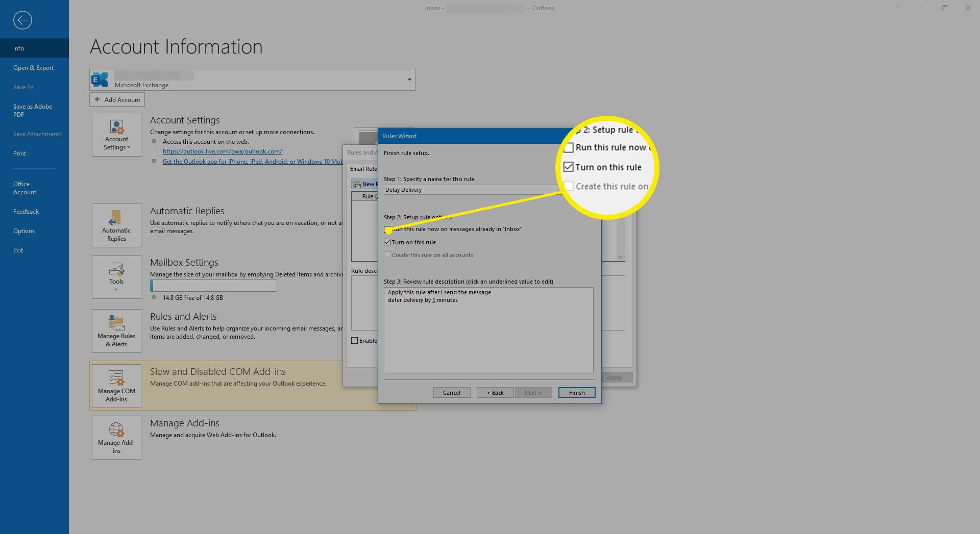Select Save as Adobe PDF

tap(34, 110)
